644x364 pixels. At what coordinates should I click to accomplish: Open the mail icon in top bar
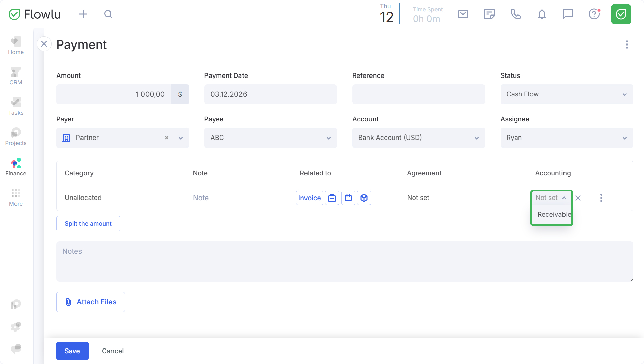pos(463,14)
